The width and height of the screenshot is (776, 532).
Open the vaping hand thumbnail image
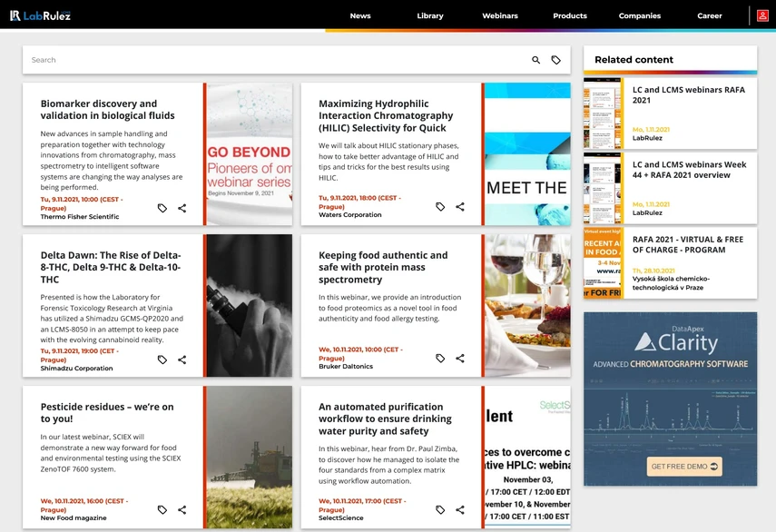point(250,306)
